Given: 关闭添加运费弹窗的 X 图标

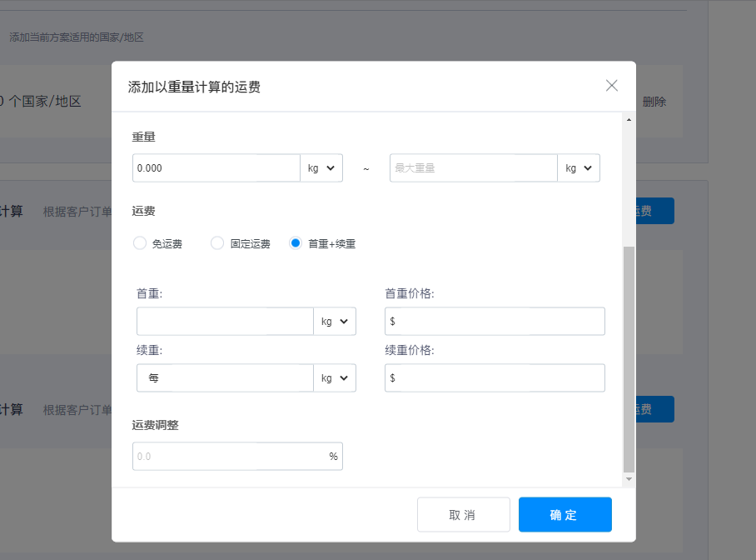Looking at the screenshot, I should [x=612, y=85].
